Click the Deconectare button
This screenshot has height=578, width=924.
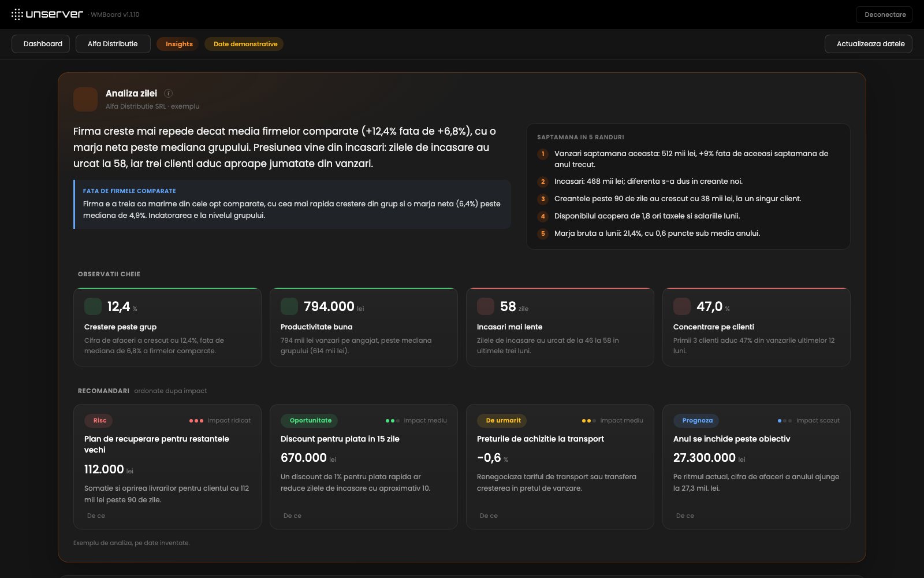(x=884, y=14)
